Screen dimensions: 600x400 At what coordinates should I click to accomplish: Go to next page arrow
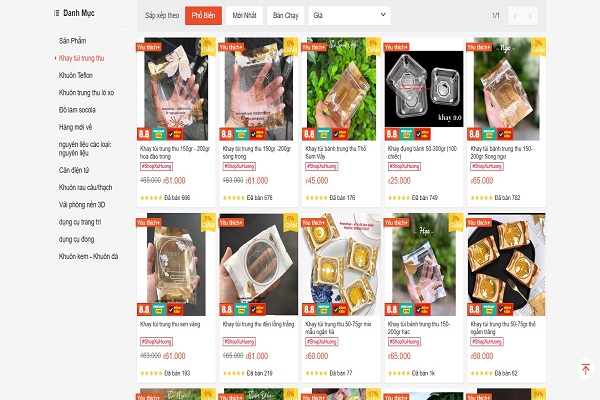530,16
